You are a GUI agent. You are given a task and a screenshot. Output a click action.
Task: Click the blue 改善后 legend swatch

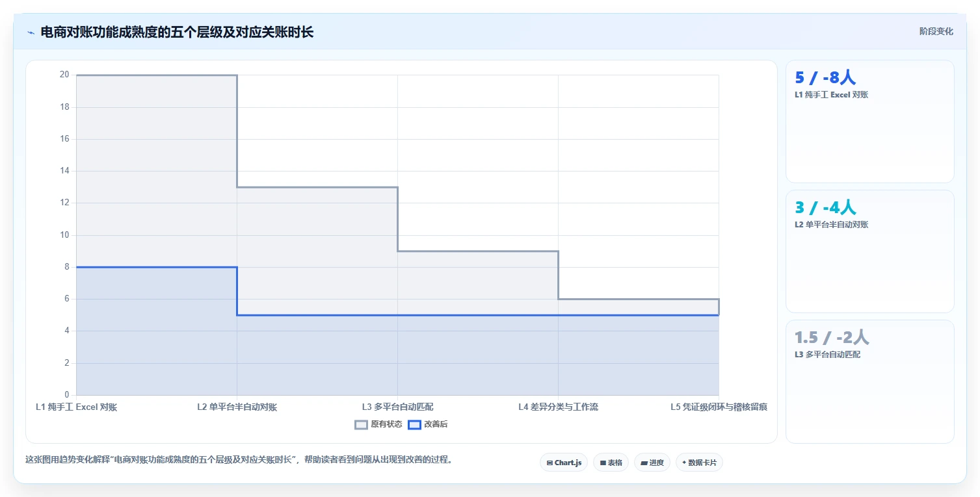tap(415, 424)
